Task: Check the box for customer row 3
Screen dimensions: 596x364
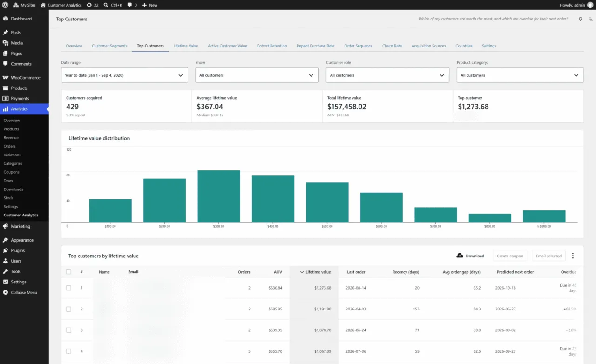Action: (68, 330)
